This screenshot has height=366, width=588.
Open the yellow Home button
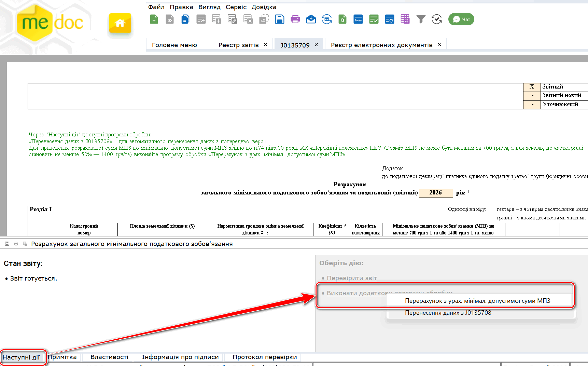pos(120,23)
